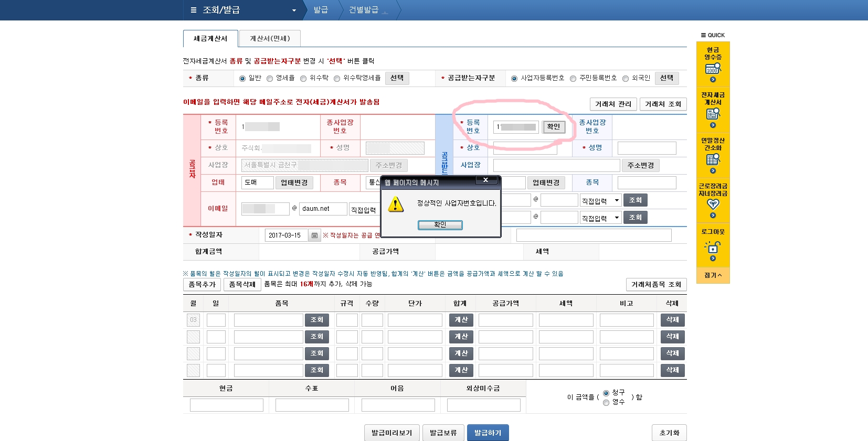The width and height of the screenshot is (868, 441).
Task: Click 삭제 in the fourth item row
Action: (672, 370)
